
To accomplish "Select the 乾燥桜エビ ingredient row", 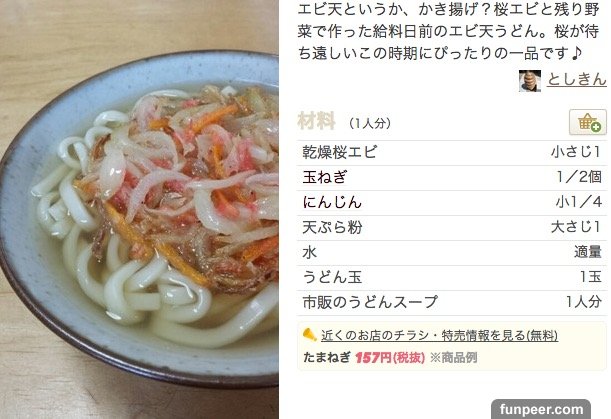I will click(x=452, y=152).
